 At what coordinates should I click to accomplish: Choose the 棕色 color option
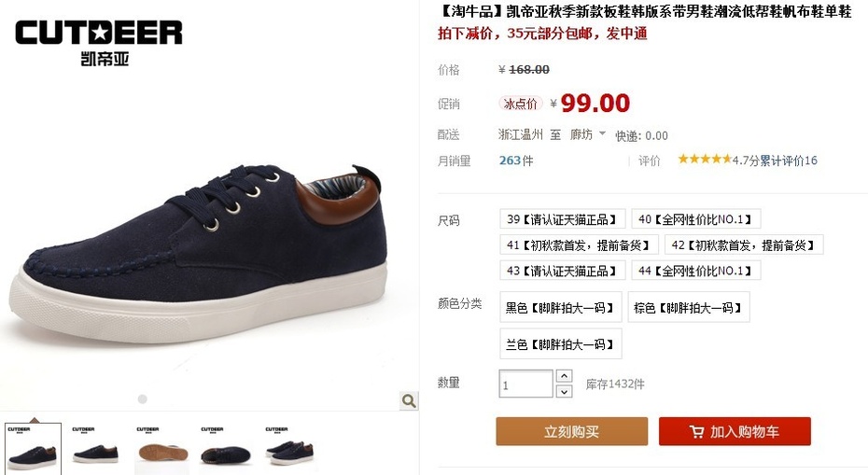[x=688, y=307]
